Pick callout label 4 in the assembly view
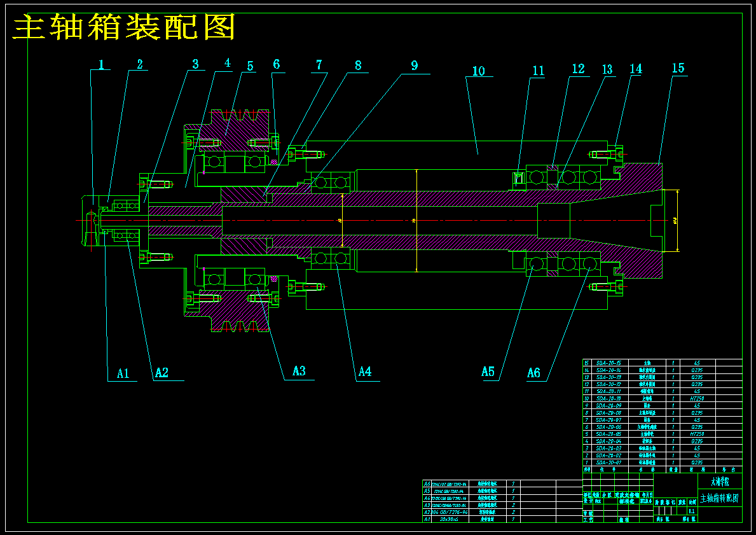 [228, 63]
